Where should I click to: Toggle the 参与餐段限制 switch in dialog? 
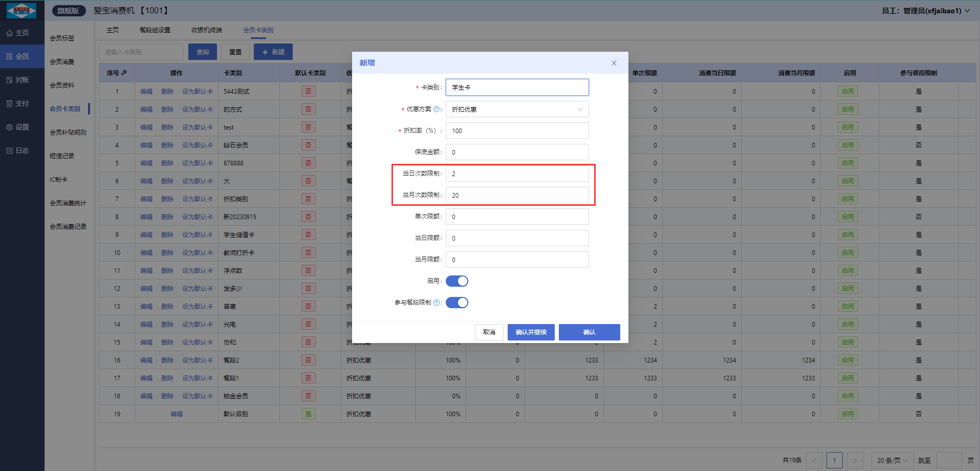(457, 303)
